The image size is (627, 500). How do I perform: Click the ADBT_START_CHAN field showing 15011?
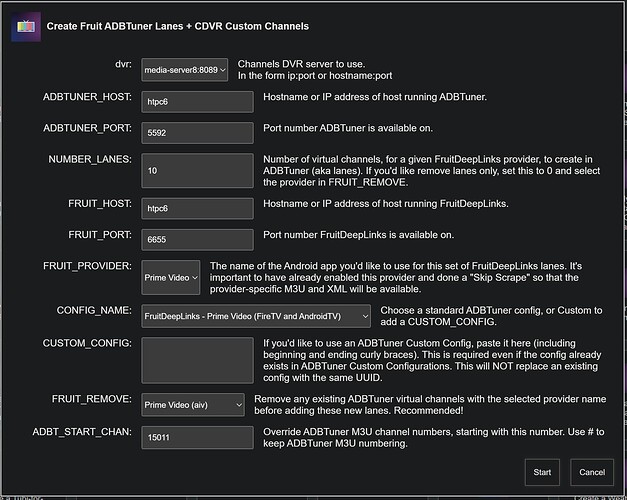(197, 437)
